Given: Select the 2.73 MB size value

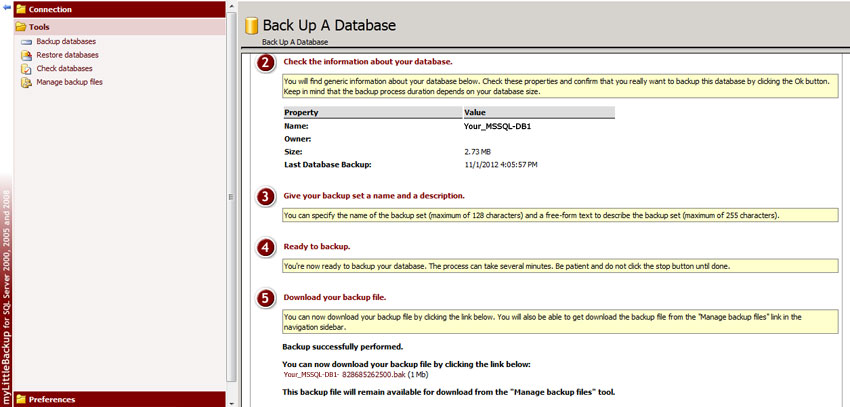Looking at the screenshot, I should [x=478, y=152].
